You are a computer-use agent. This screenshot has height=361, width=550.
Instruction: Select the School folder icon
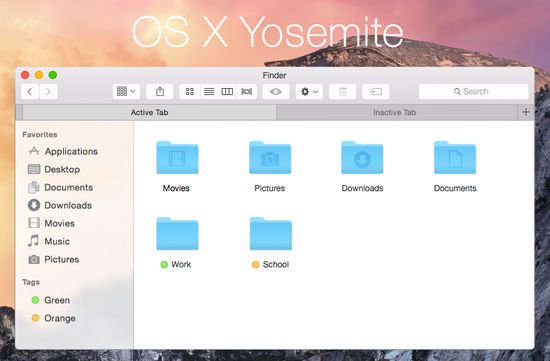tap(270, 234)
